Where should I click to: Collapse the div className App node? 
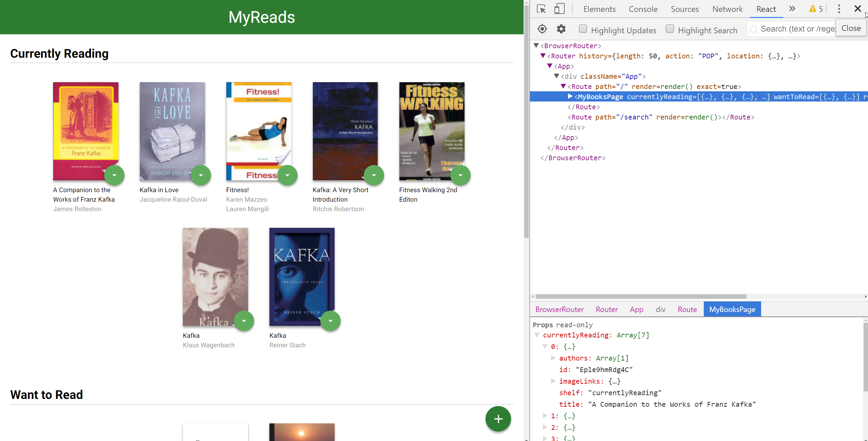[556, 76]
